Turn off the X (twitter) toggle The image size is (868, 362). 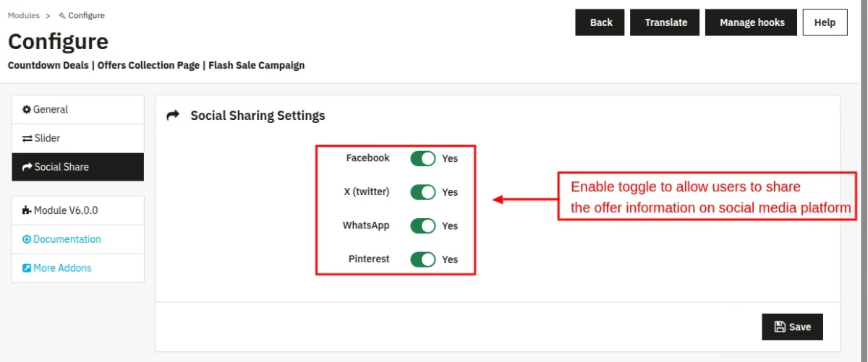[x=423, y=192]
